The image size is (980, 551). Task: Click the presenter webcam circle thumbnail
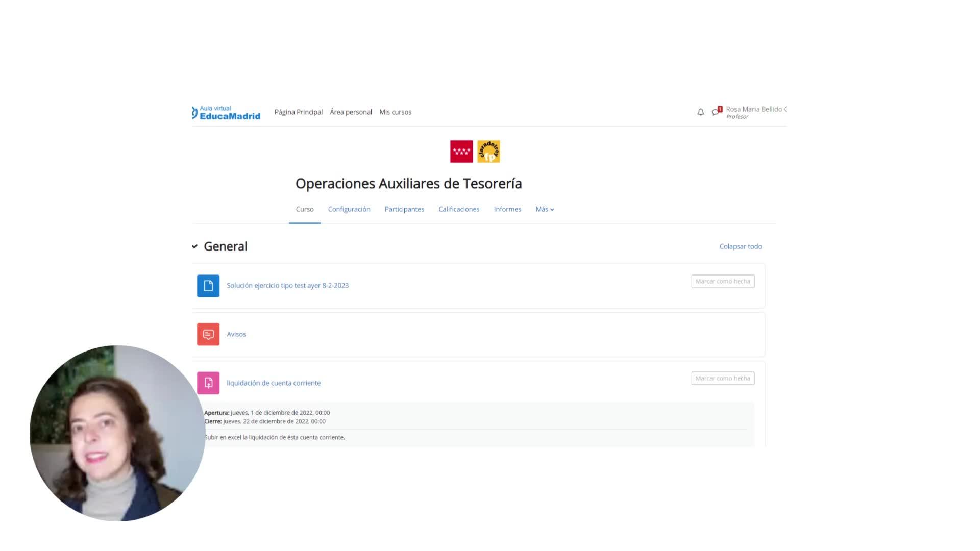[x=117, y=434]
